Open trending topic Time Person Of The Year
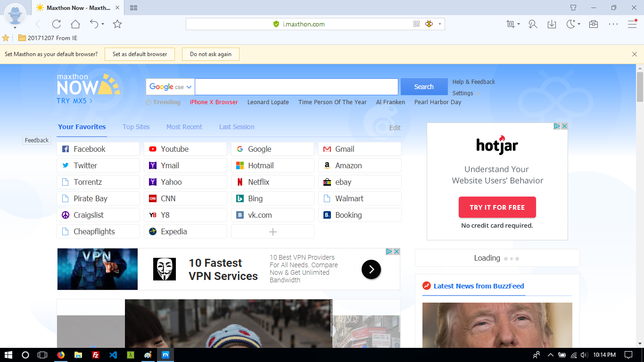The width and height of the screenshot is (644, 362). click(x=332, y=102)
